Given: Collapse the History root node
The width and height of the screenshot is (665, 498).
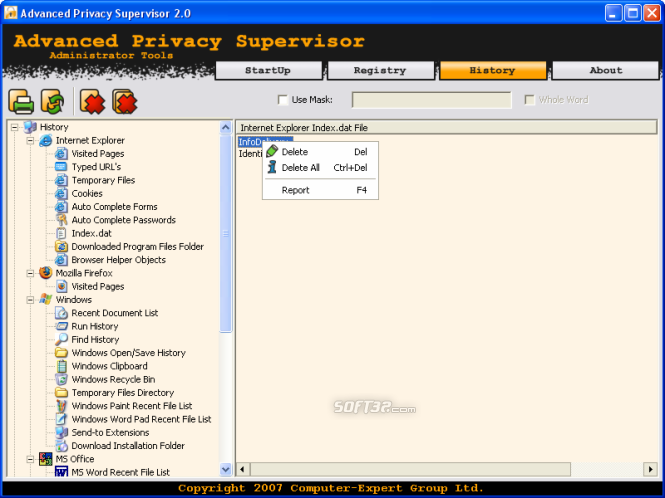Looking at the screenshot, I should pos(14,127).
